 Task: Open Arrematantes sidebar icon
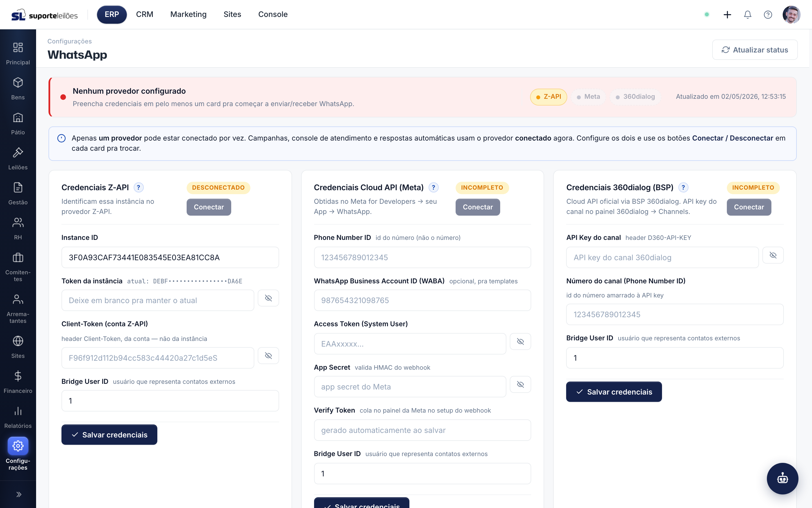(x=18, y=299)
